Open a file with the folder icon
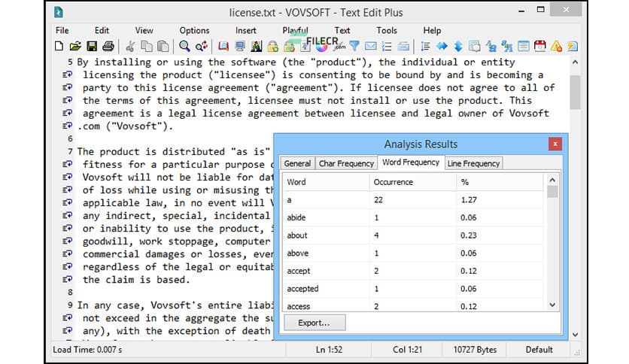 [x=75, y=47]
